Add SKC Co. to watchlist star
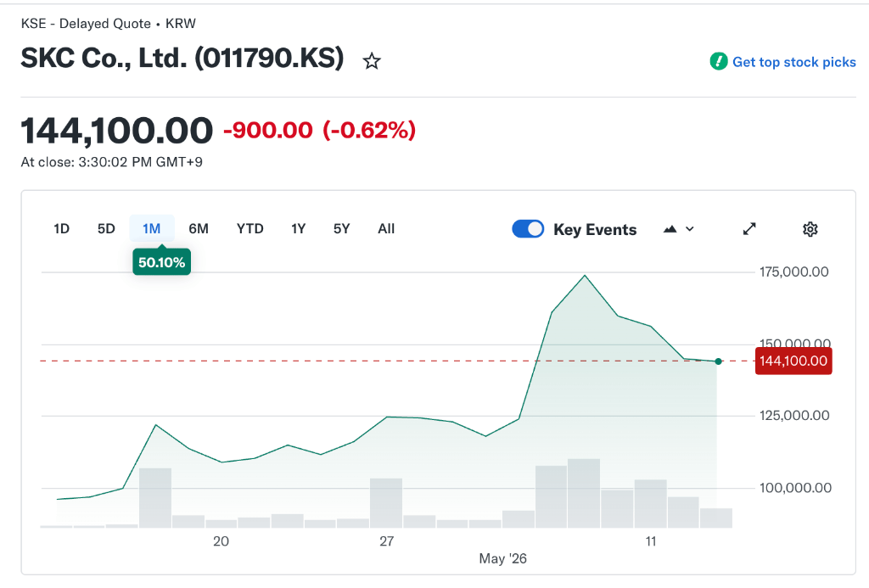The image size is (869, 588). click(x=372, y=61)
